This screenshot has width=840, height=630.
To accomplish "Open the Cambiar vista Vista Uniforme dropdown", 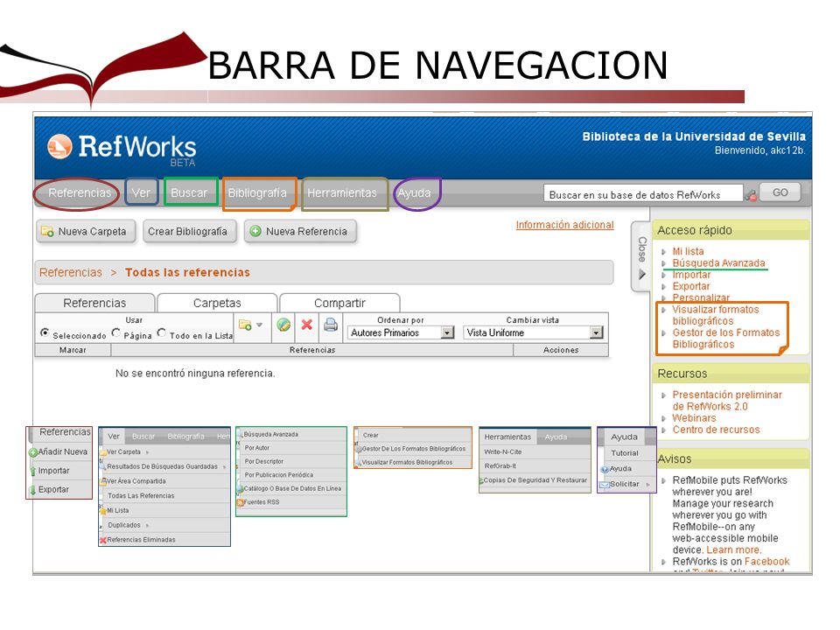I will [x=533, y=332].
